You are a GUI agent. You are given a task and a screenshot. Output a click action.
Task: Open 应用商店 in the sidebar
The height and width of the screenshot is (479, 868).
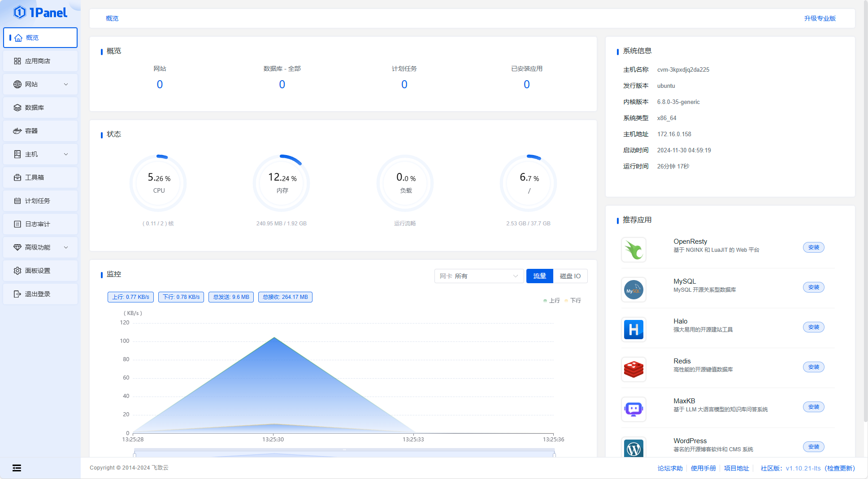[x=40, y=61]
